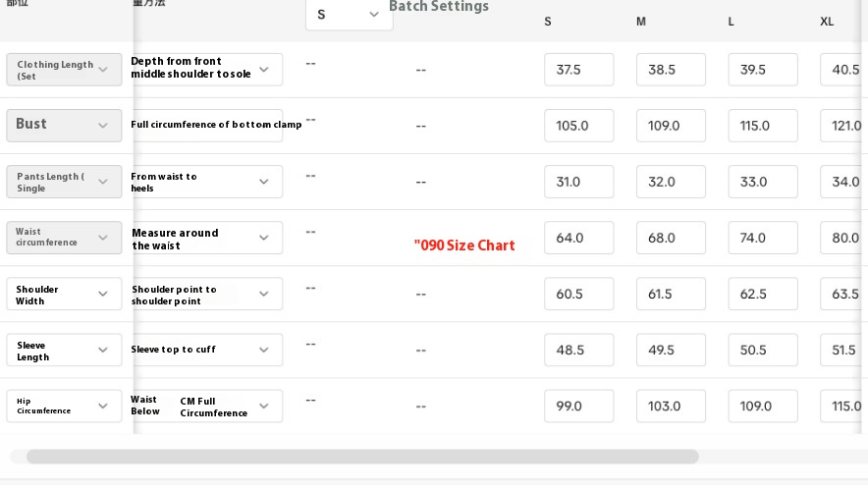This screenshot has width=868, height=490.
Task: Expand the Pants Length part dropdown
Action: (x=64, y=182)
